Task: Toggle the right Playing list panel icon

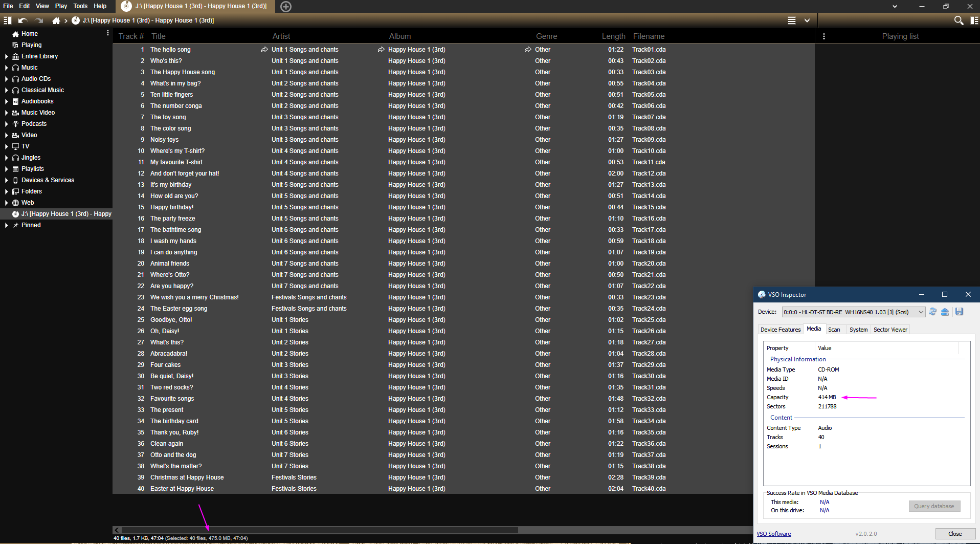Action: coord(974,20)
